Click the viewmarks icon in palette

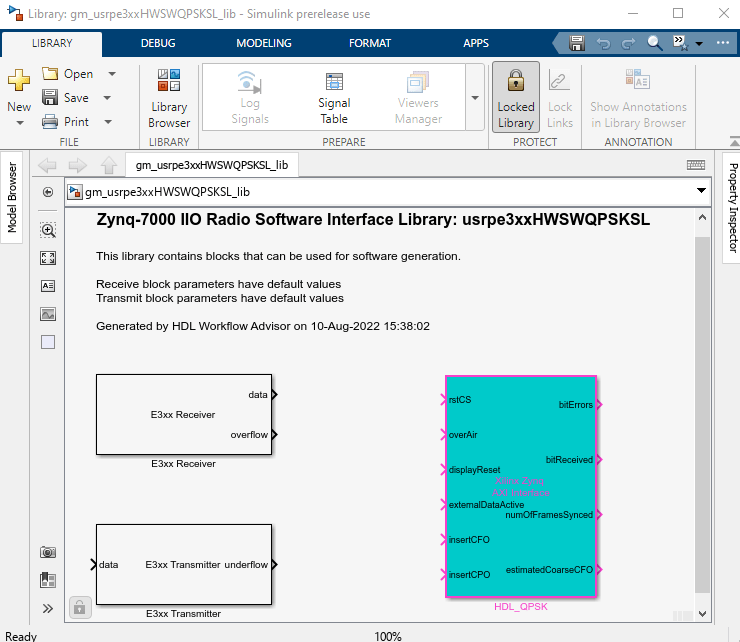pyautogui.click(x=48, y=580)
